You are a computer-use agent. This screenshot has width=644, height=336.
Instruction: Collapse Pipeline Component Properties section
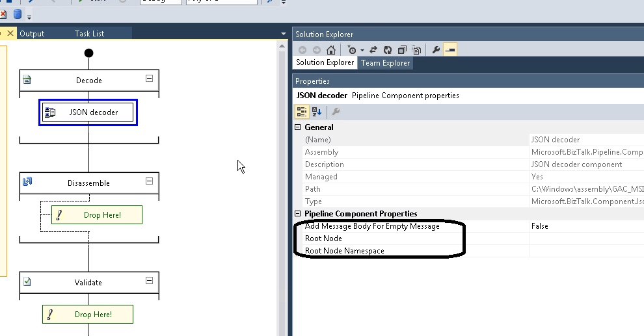click(x=298, y=214)
